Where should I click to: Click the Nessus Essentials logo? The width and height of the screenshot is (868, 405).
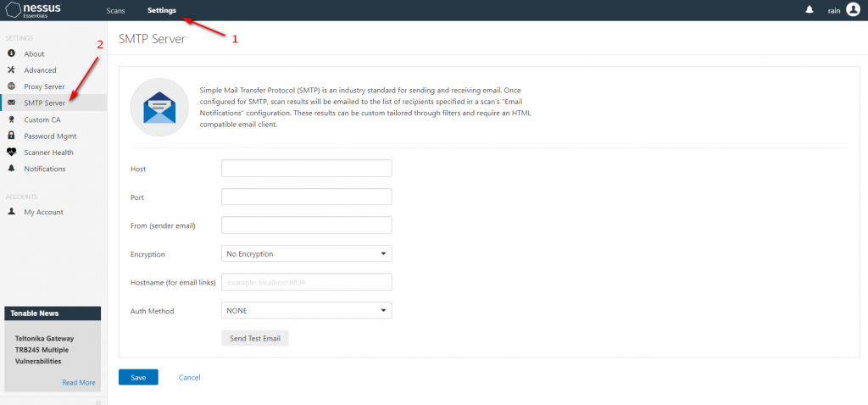(x=33, y=10)
